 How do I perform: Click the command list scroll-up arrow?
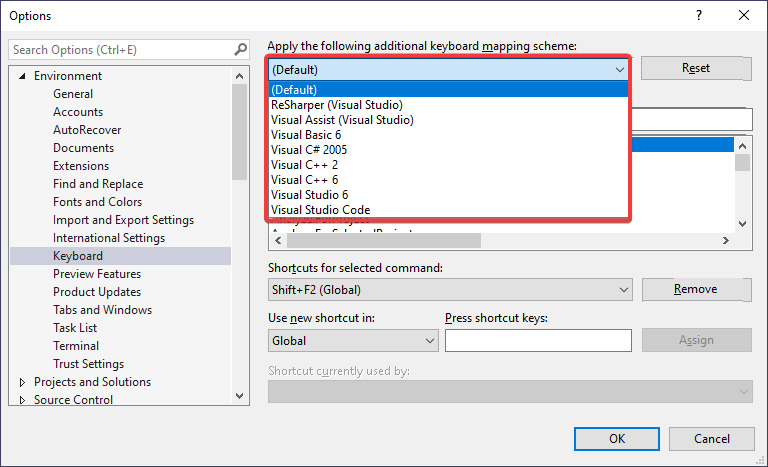point(743,146)
